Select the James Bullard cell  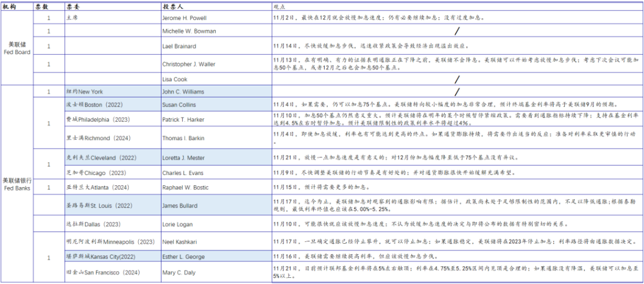(x=216, y=205)
